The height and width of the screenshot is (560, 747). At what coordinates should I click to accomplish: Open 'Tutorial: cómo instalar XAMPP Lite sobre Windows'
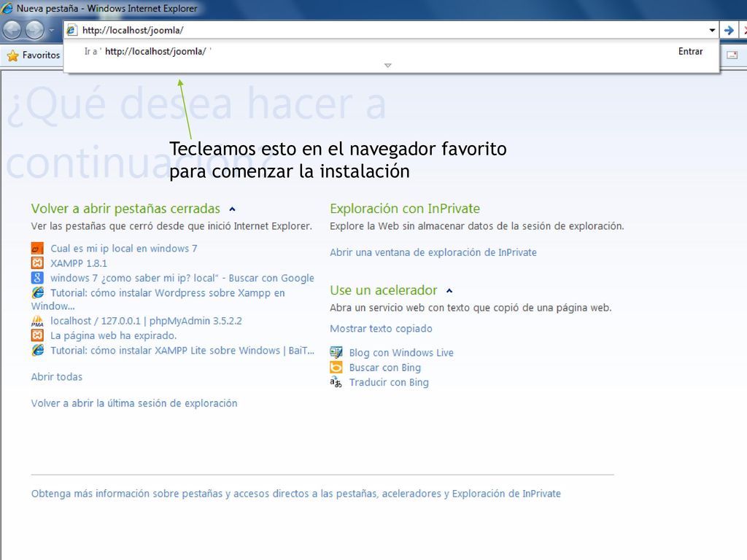tap(182, 351)
